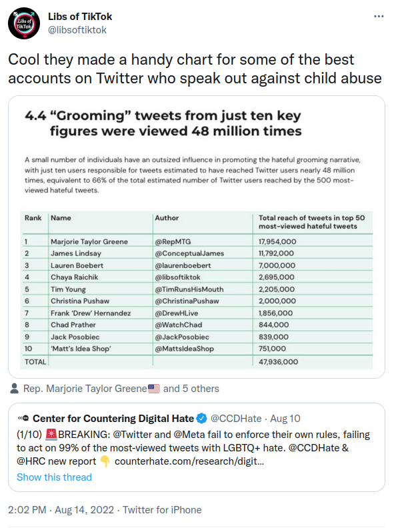Click the Aug 10 quoted tweet date
This screenshot has height=532, width=396.
(285, 419)
